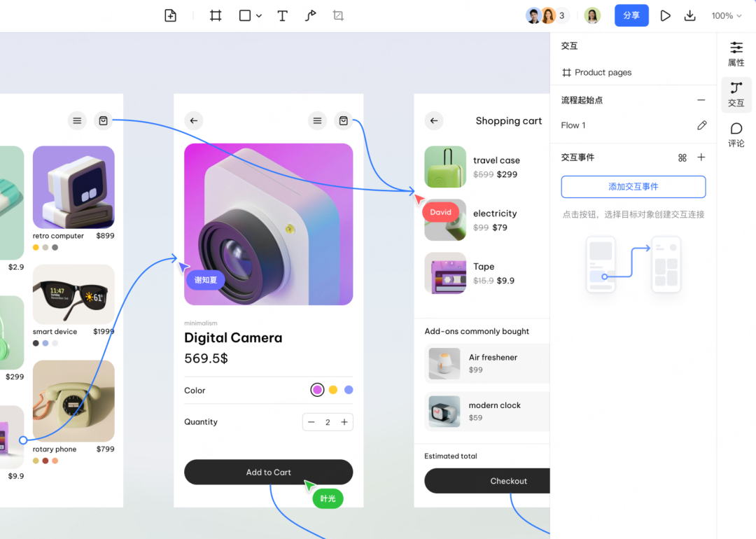
Task: Select the Text tool
Action: pyautogui.click(x=283, y=15)
